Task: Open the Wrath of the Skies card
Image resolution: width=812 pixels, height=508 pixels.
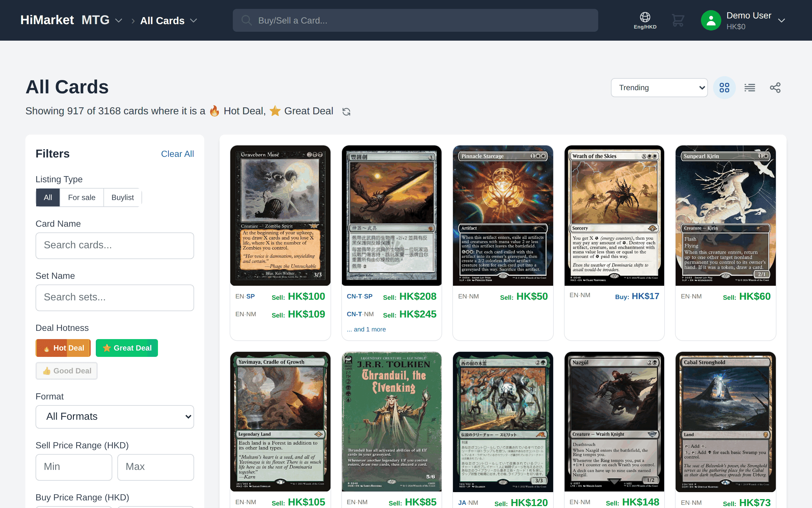Action: 614,215
